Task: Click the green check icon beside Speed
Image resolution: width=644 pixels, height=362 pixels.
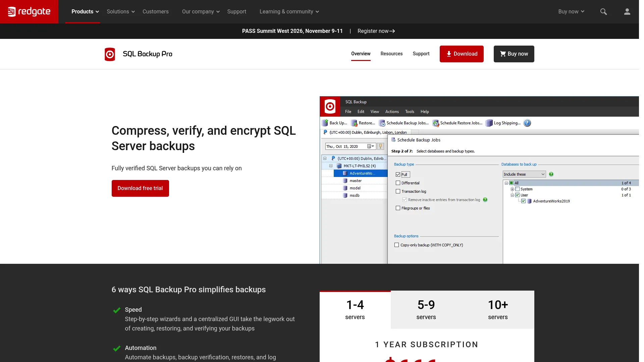Action: coord(117,310)
